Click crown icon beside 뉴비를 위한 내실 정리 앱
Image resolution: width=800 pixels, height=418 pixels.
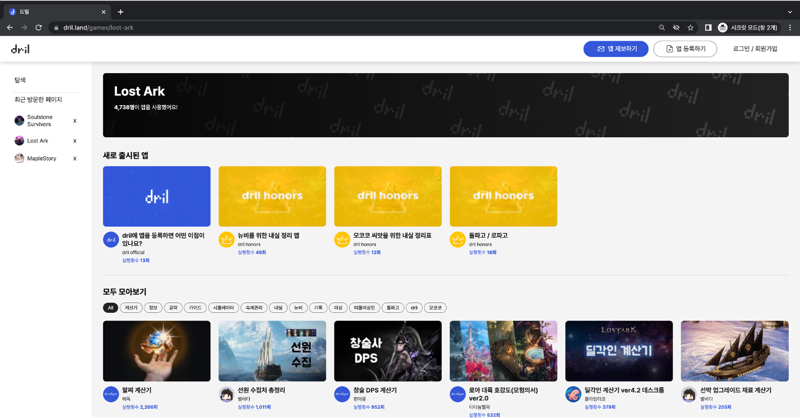[x=227, y=239]
